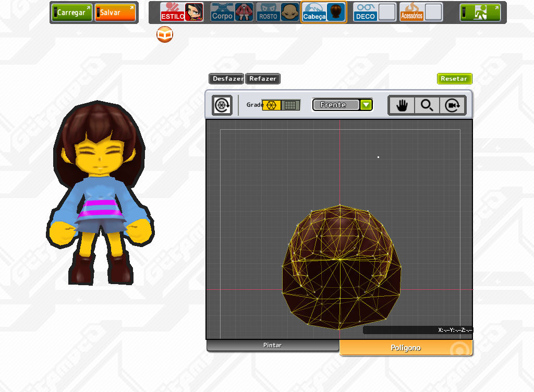Expand view list with green arrow

366,105
